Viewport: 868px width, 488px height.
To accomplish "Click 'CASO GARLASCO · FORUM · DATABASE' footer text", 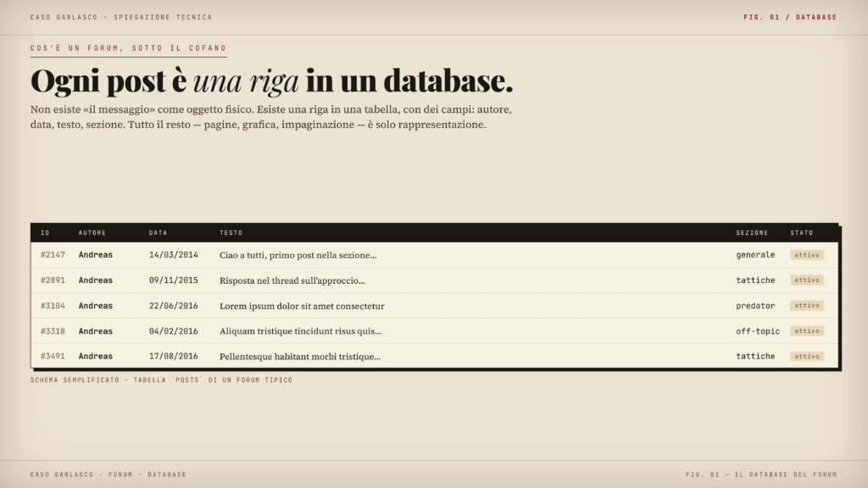I will pyautogui.click(x=108, y=474).
